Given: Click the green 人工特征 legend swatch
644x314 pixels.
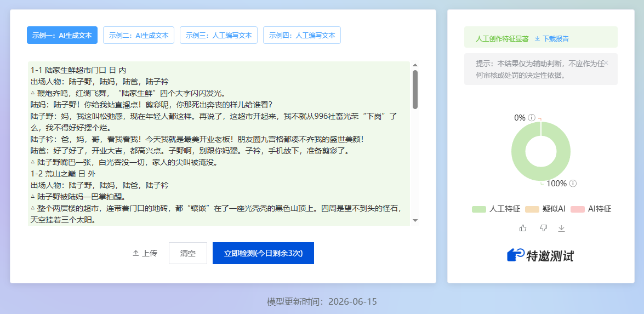Looking at the screenshot, I should (x=479, y=209).
